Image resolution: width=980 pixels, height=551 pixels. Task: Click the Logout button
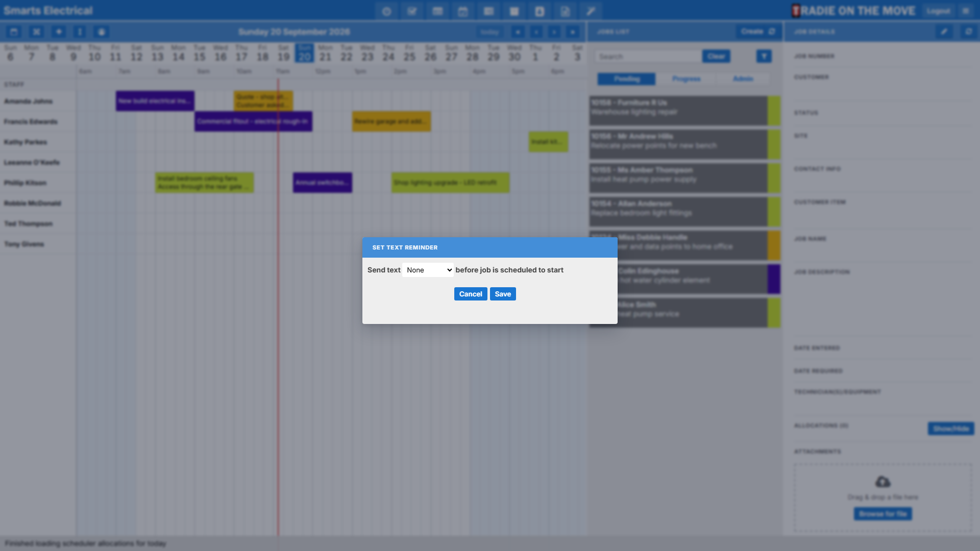point(938,11)
